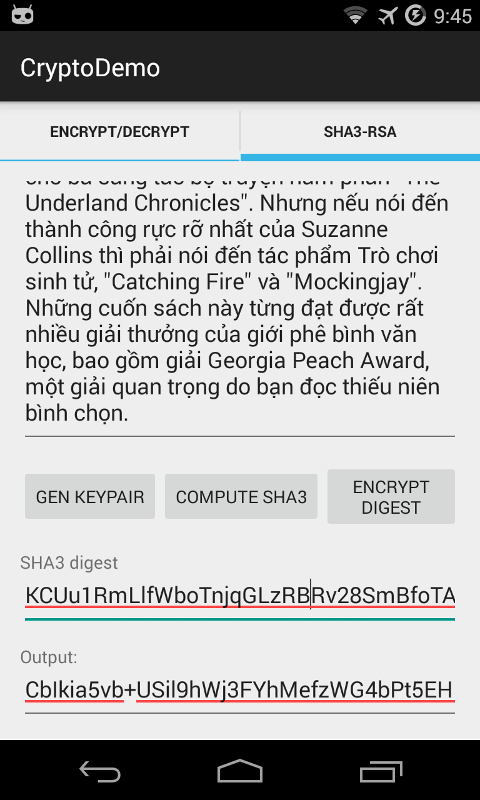Click the GEN KEYPAIR button
This screenshot has height=800, width=480.
90,497
